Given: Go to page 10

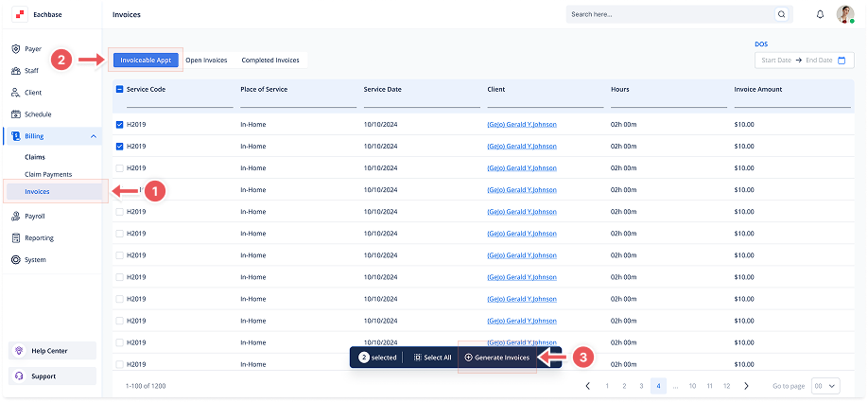Looking at the screenshot, I should [692, 386].
